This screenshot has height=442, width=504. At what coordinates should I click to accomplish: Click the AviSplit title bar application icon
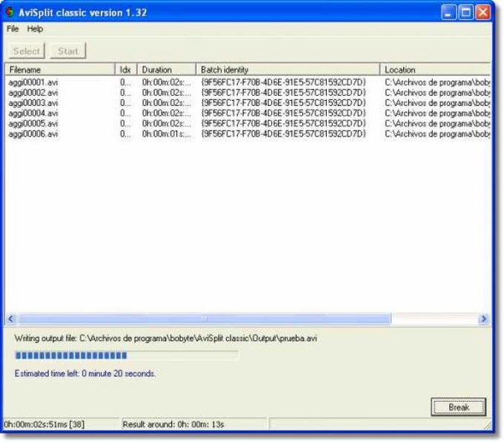coord(10,12)
